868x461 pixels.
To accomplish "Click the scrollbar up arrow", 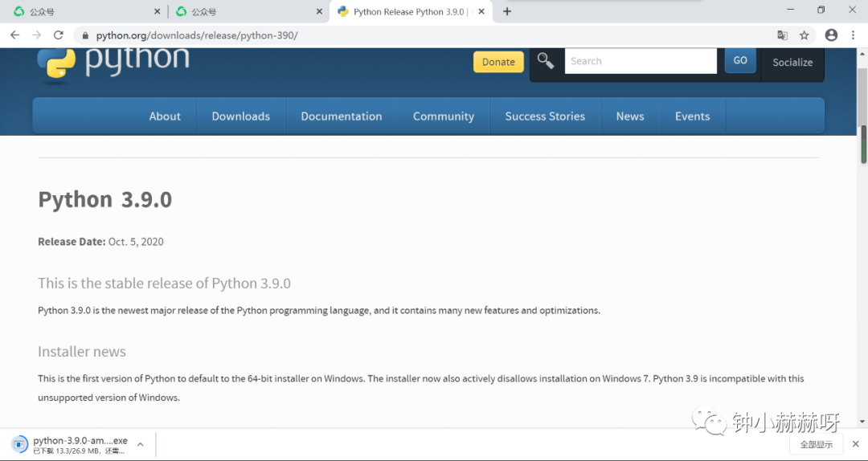I will click(862, 53).
